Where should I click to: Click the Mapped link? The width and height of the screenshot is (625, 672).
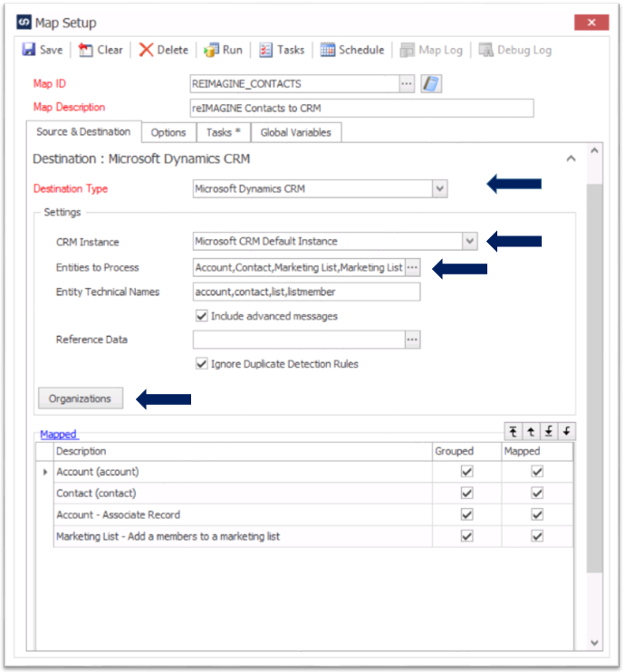pos(59,434)
